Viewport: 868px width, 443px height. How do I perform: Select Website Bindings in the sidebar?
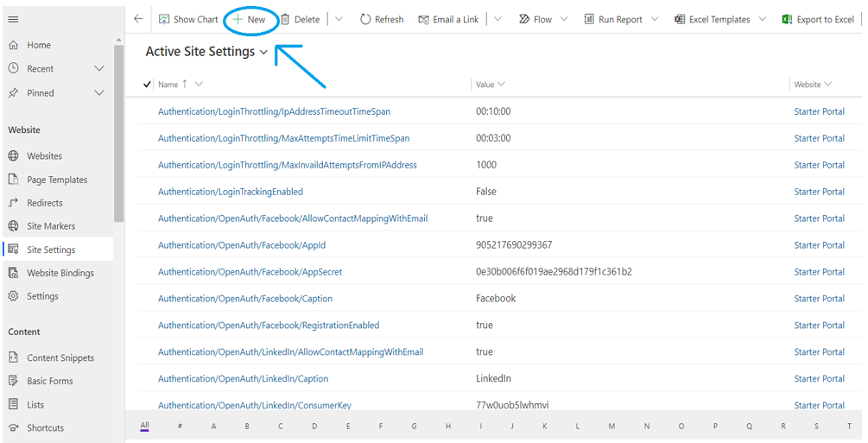pyautogui.click(x=60, y=273)
